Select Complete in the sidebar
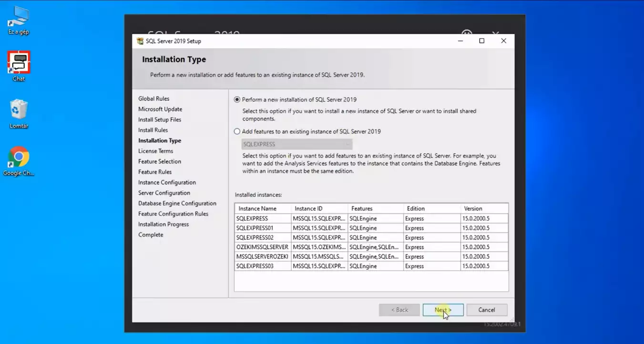 (x=151, y=235)
